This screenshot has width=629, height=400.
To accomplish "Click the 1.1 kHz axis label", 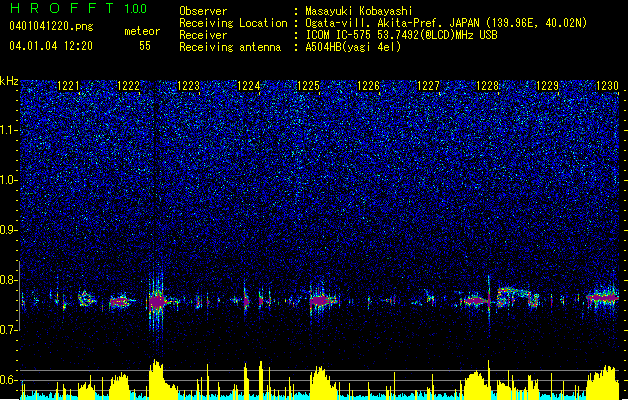I will click(9, 130).
